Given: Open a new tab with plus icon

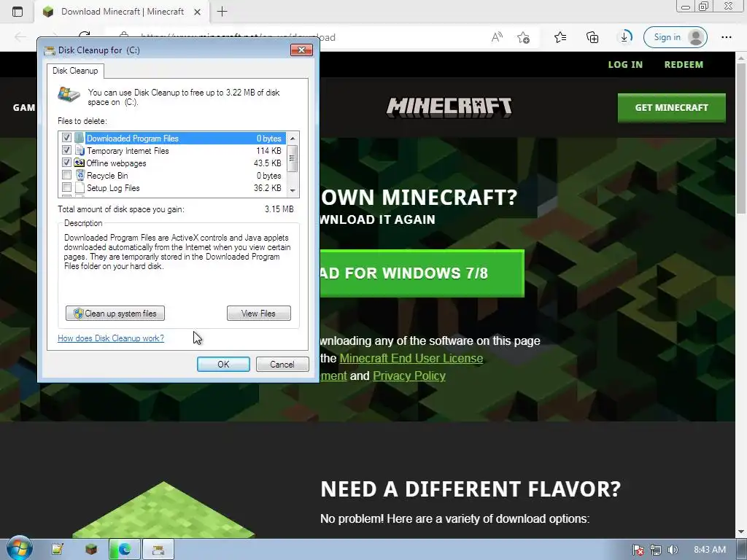Looking at the screenshot, I should tap(222, 12).
